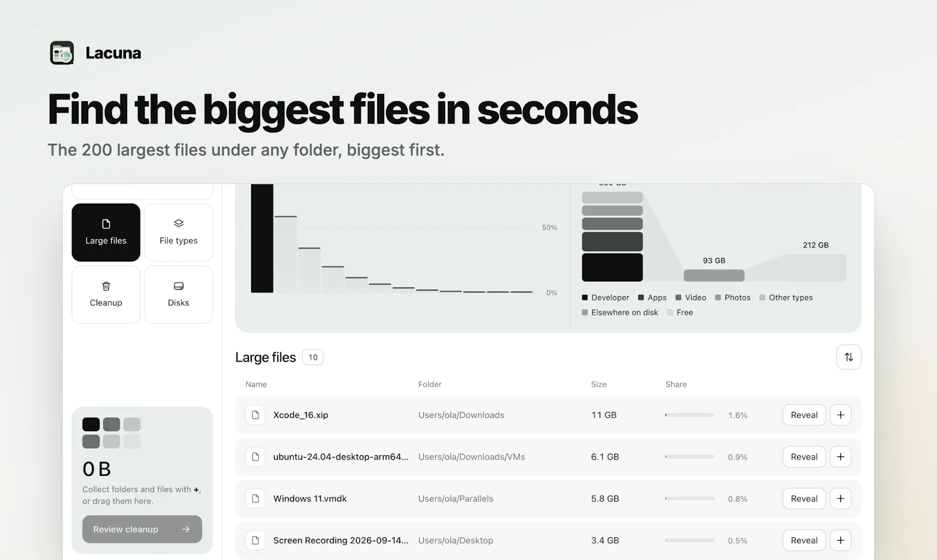Click the Size column header

click(x=599, y=384)
